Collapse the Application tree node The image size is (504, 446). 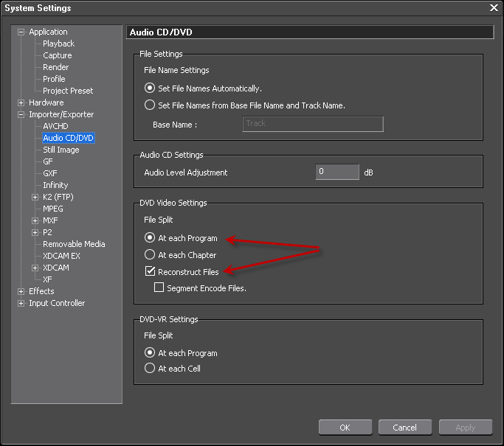(x=21, y=32)
